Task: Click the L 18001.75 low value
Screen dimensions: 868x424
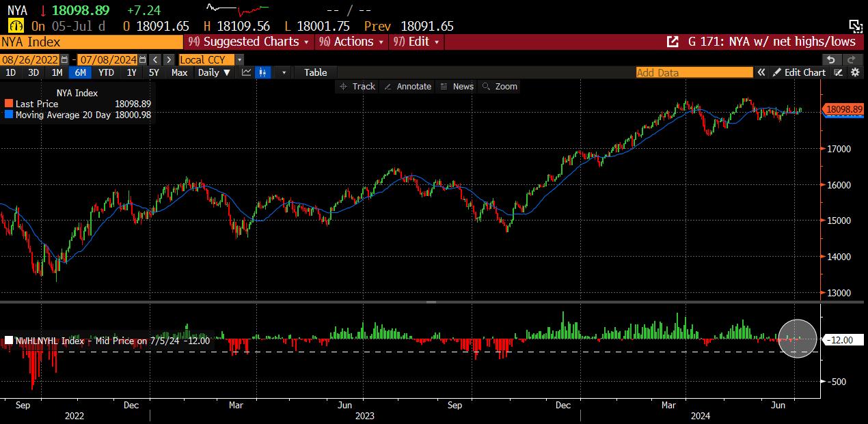Action: (x=317, y=26)
